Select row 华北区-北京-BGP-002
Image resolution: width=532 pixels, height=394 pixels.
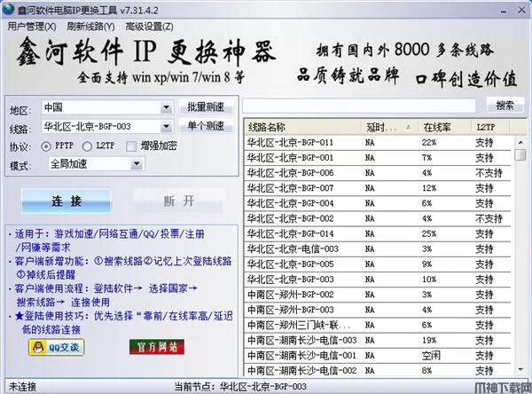[378, 218]
